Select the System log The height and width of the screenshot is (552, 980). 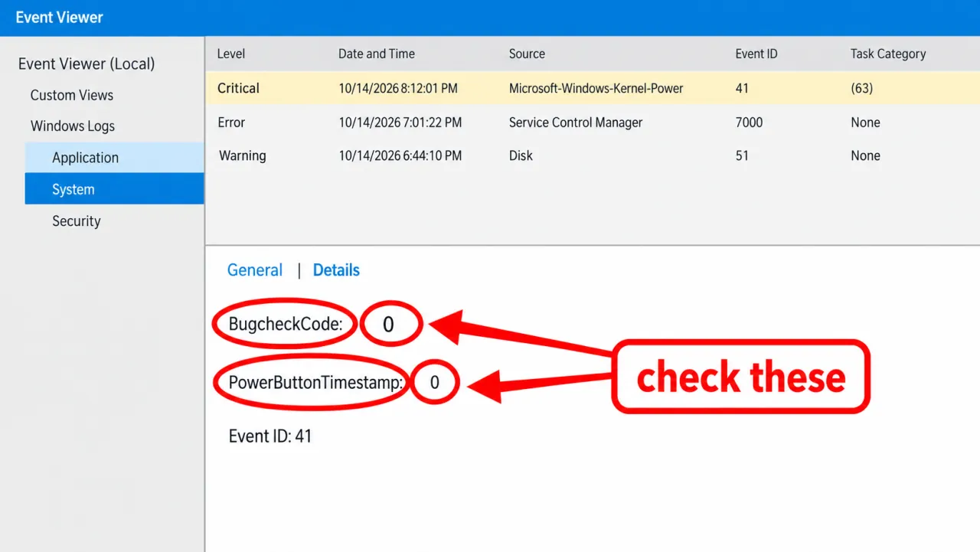[x=114, y=189]
